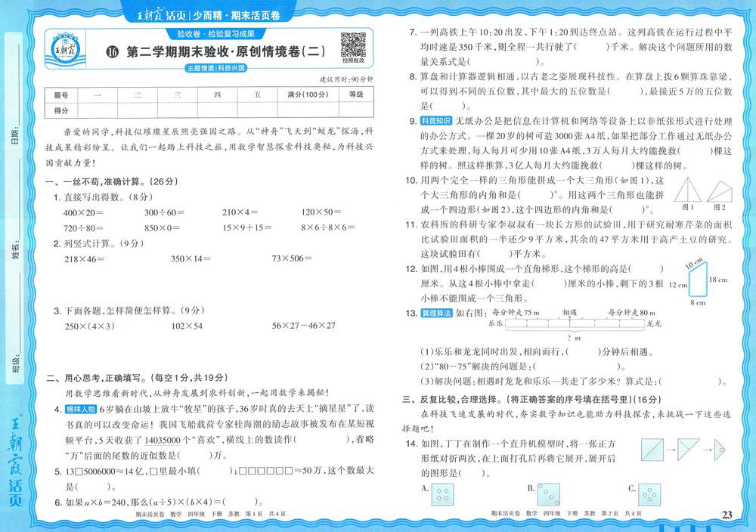Image resolution: width=756 pixels, height=532 pixels.
Task: Click the empty grade cell under 等级
Action: 356,110
